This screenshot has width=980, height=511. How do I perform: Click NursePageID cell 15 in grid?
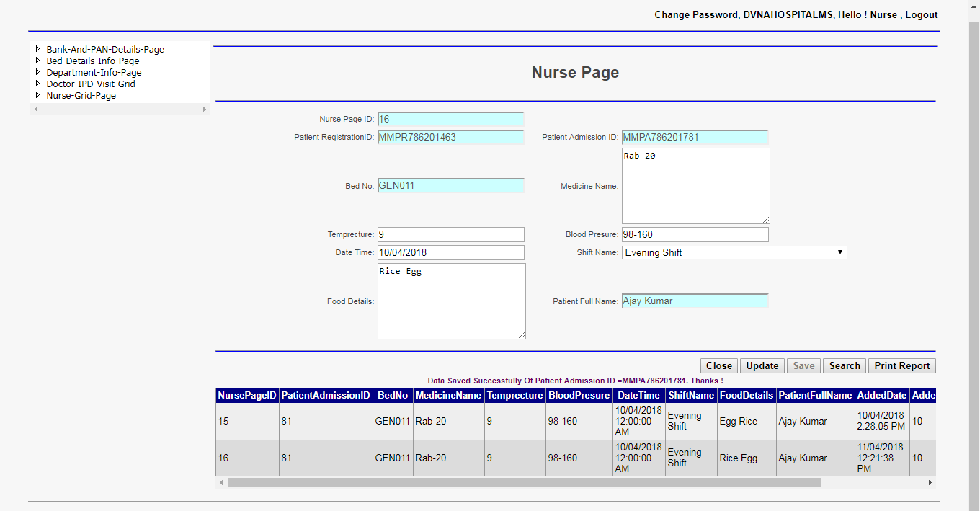pyautogui.click(x=247, y=421)
